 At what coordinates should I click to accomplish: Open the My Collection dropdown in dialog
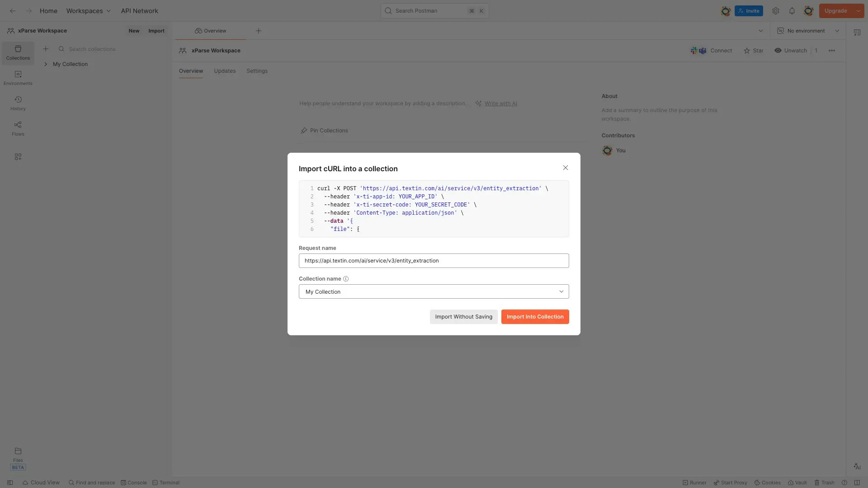pyautogui.click(x=434, y=291)
